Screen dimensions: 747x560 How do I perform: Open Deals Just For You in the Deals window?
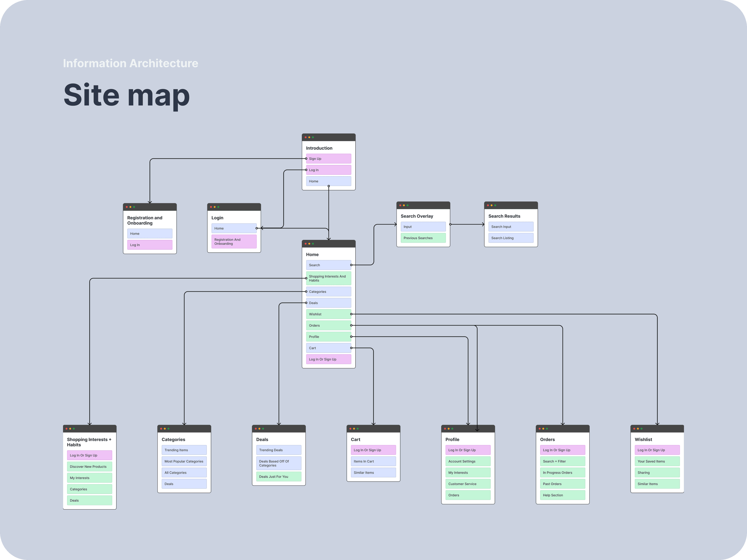tap(278, 476)
